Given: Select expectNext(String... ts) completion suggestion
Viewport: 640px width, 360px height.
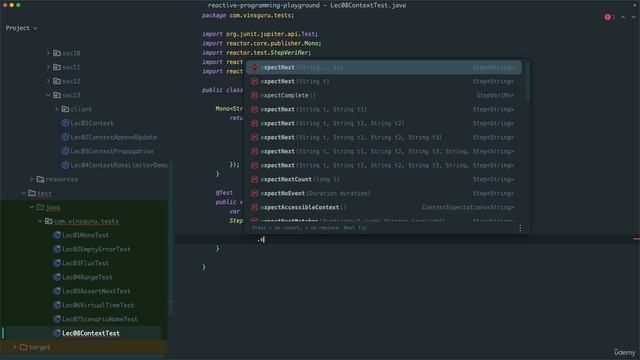Looking at the screenshot, I should click(384, 67).
